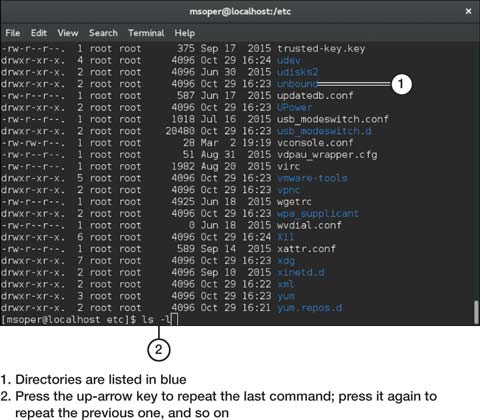The image size is (480, 420).
Task: Click the vmware-tools directory entry
Action: [312, 178]
